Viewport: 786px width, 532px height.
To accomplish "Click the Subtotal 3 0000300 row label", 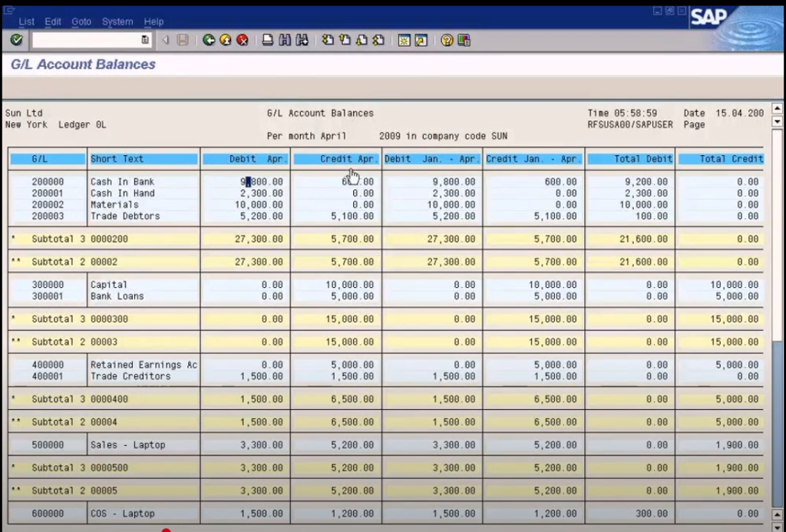I will (x=80, y=319).
